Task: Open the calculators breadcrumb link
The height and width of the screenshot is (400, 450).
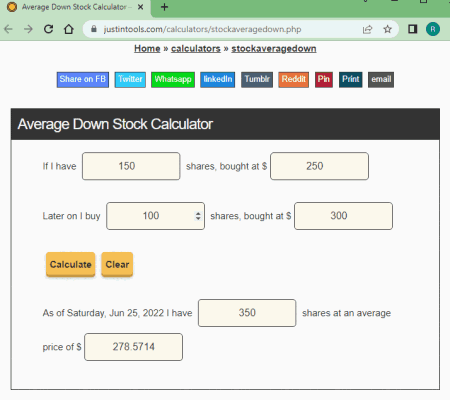Action: pos(196,49)
